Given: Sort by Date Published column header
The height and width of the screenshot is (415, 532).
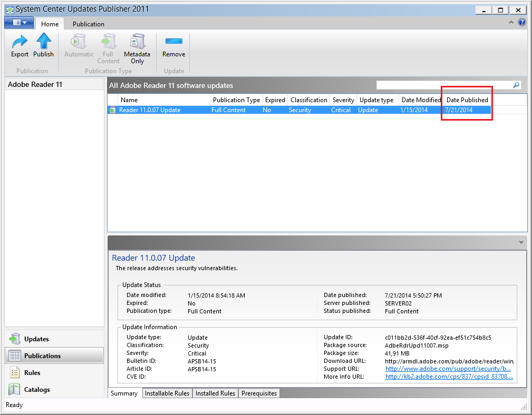Looking at the screenshot, I should pyautogui.click(x=467, y=100).
